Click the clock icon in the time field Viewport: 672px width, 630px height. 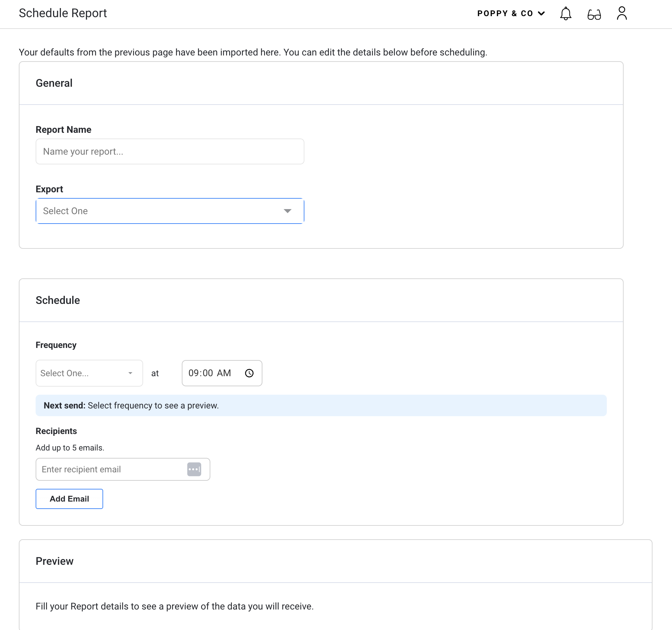coord(249,373)
